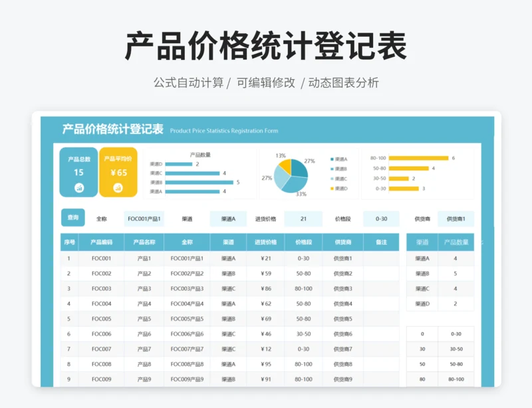Select the 渠道A query field
Viewport: 532px width, 408px height.
coord(228,219)
